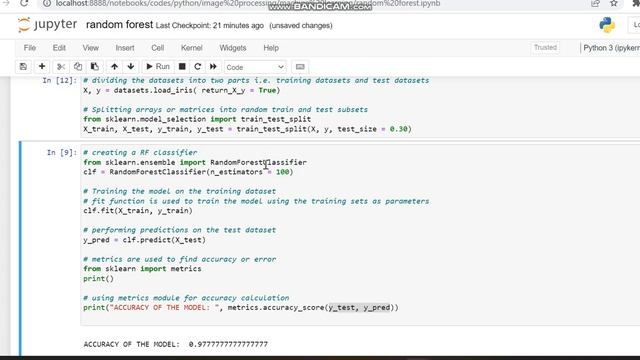Rename the notebook title random forest

[120, 25]
